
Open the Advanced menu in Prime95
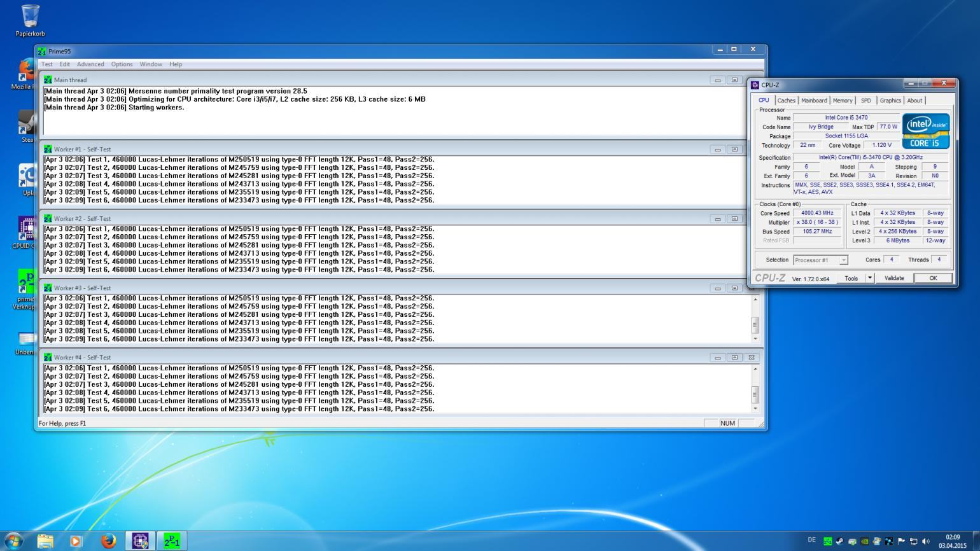(90, 64)
